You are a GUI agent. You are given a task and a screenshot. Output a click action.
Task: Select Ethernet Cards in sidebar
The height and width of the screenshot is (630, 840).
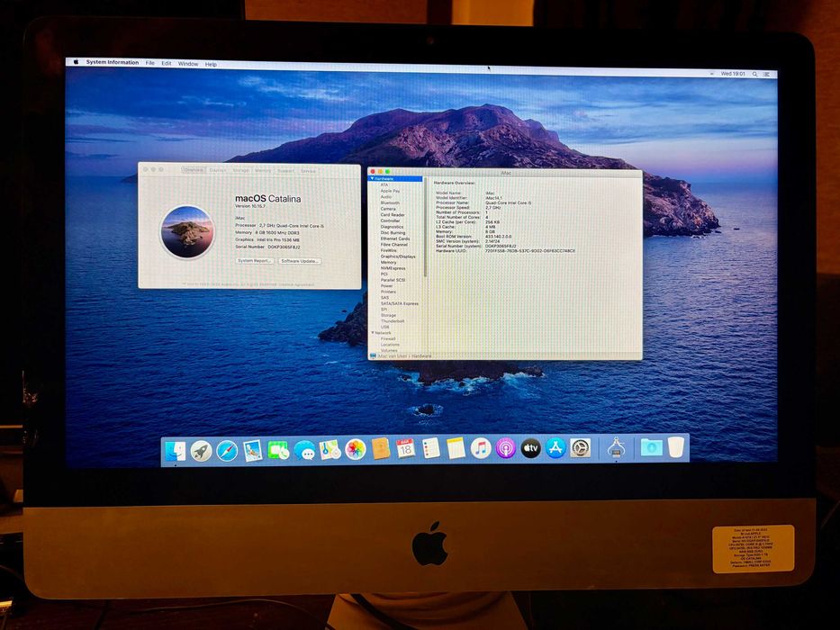click(x=395, y=238)
